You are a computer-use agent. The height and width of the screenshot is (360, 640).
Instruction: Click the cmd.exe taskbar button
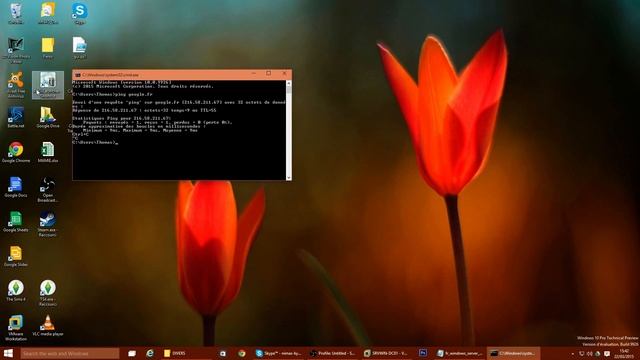coord(513,353)
